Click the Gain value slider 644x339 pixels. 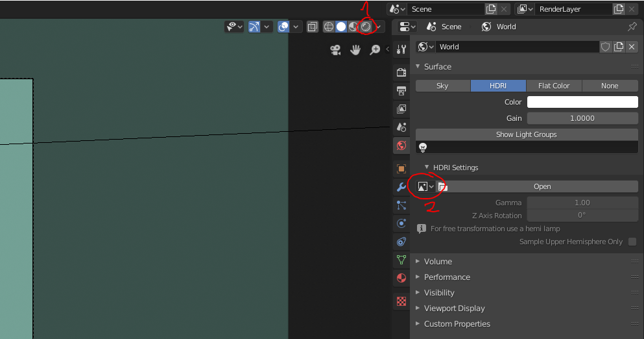582,118
